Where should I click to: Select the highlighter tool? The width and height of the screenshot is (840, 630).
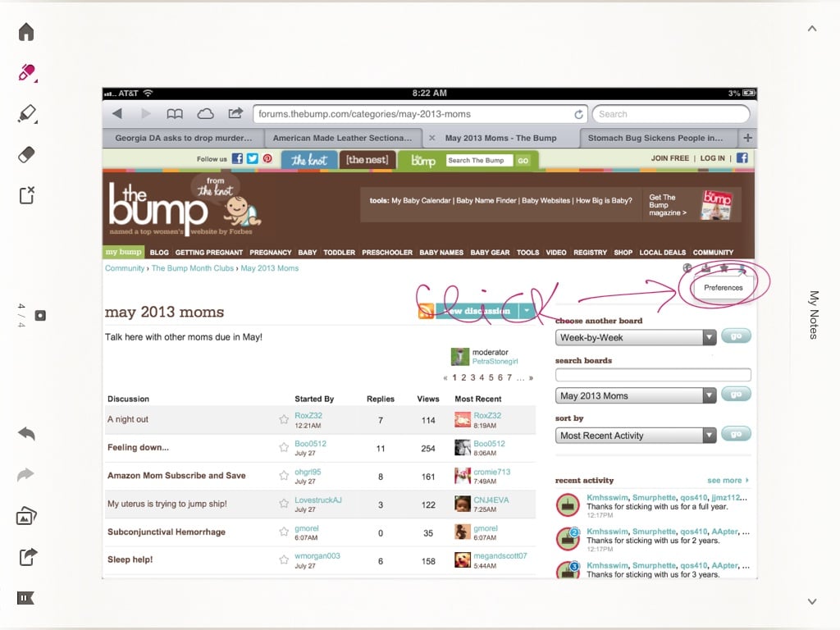pos(27,113)
